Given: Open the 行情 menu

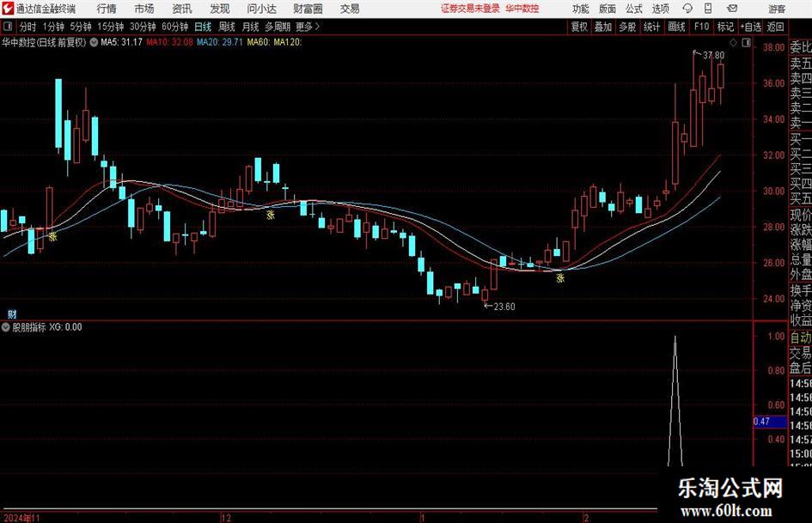Looking at the screenshot, I should (107, 9).
